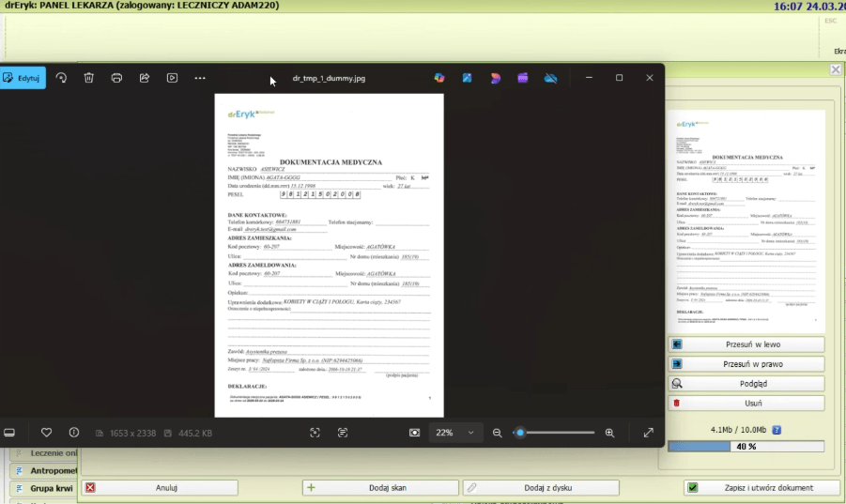Click the zoom slider handle
Screen dimensions: 846x504
(x=519, y=433)
